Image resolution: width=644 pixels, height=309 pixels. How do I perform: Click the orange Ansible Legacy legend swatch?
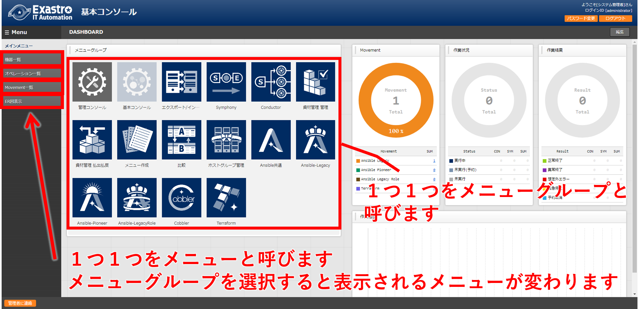tap(358, 161)
